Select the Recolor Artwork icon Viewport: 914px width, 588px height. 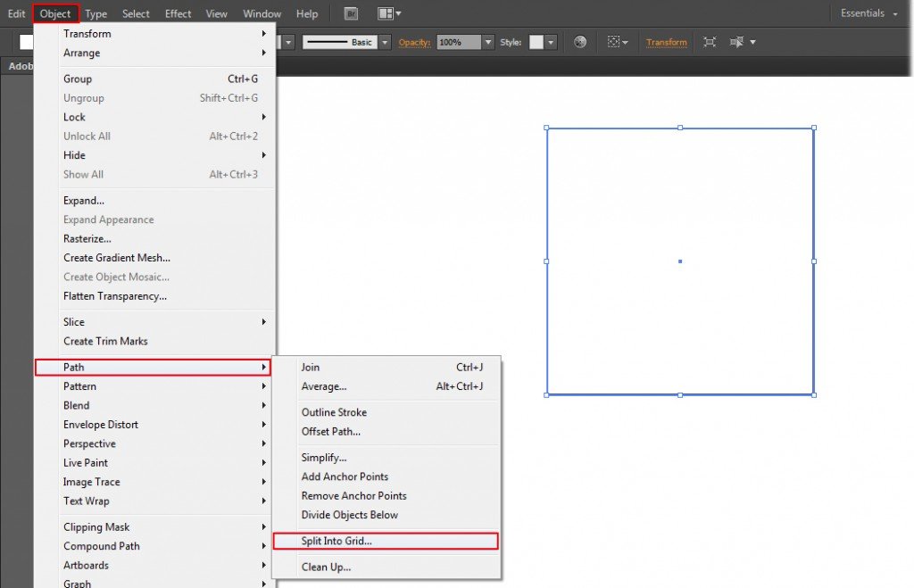pos(580,41)
